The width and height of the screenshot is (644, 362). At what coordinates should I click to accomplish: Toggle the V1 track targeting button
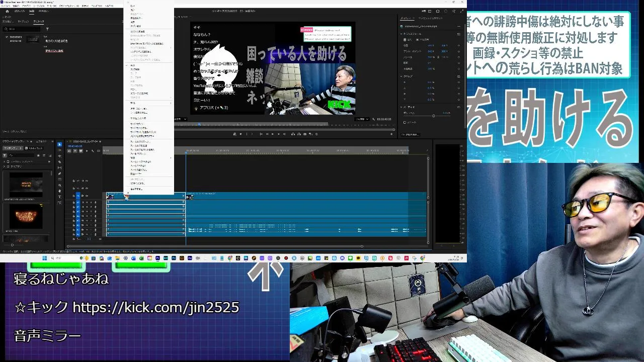78,196
